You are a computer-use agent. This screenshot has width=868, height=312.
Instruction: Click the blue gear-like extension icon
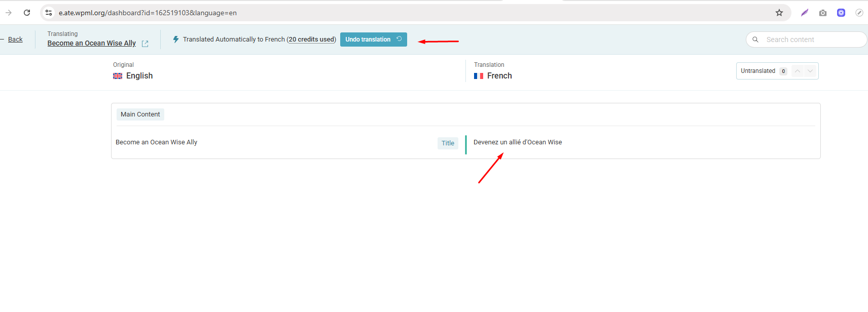[x=841, y=13]
